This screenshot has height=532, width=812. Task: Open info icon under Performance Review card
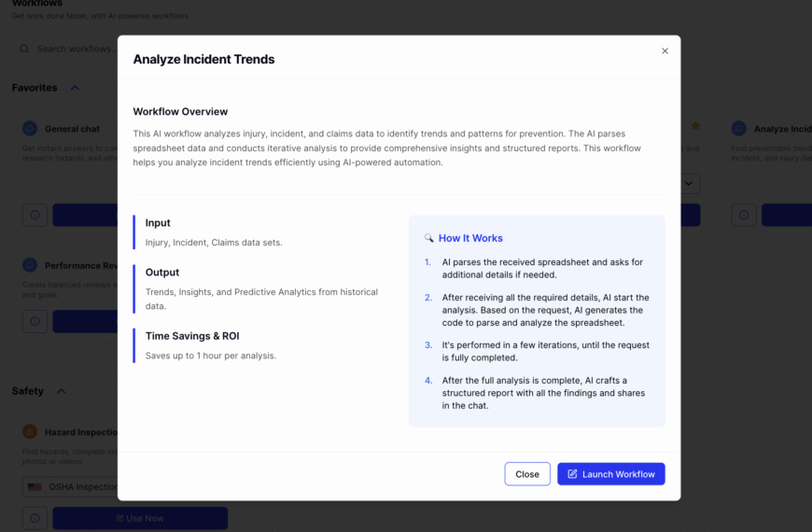click(x=35, y=321)
